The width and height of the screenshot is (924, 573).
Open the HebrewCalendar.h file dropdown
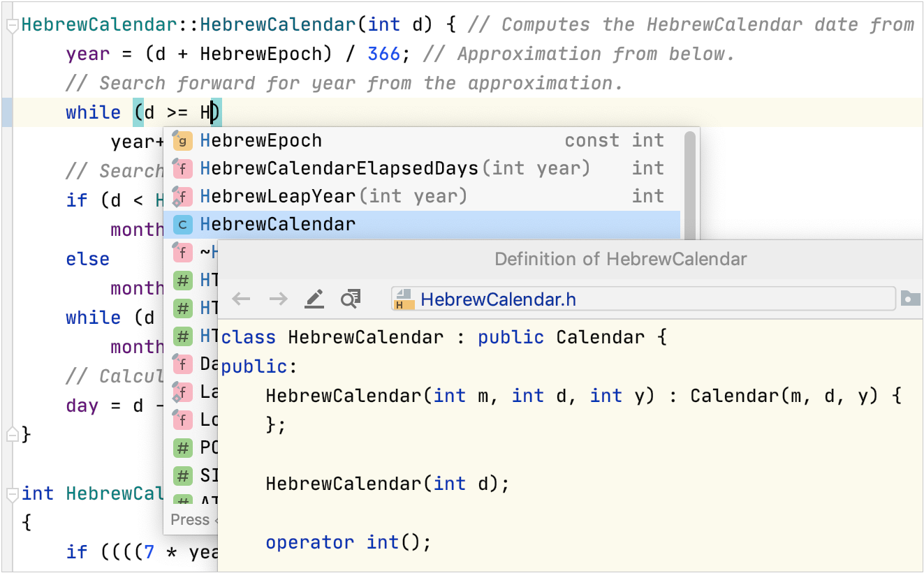(643, 299)
